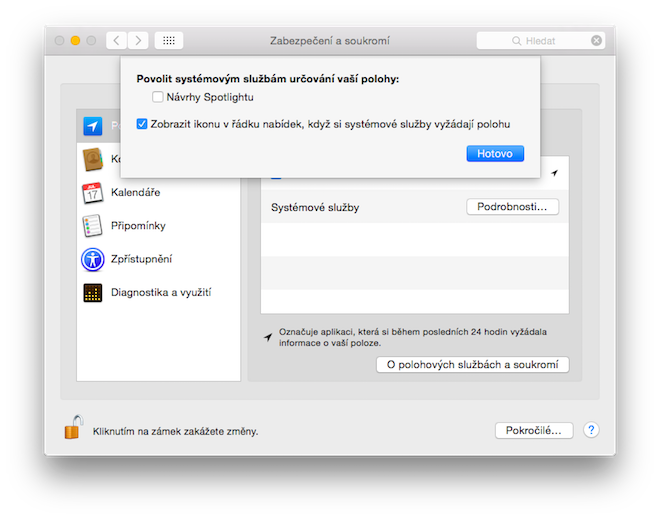Uncheck Zobrazit ikonu v řádku nabídek checkbox
Viewport: 660px width, 519px height.
pos(142,124)
